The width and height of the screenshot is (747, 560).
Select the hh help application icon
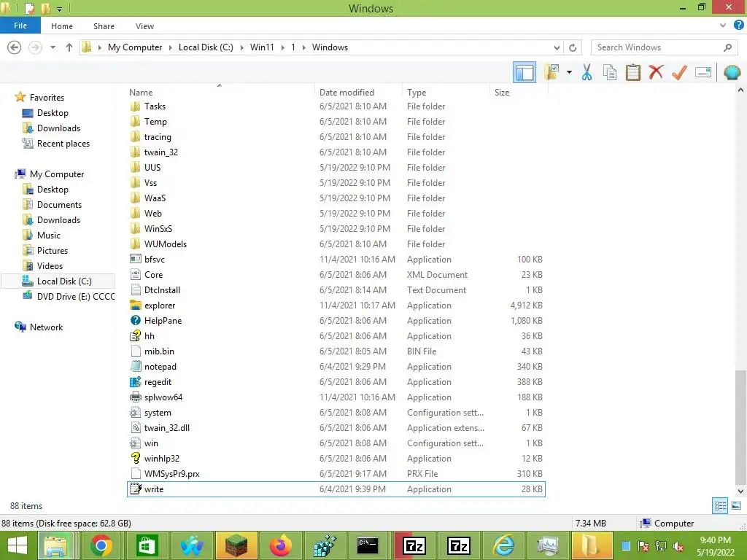(x=135, y=335)
